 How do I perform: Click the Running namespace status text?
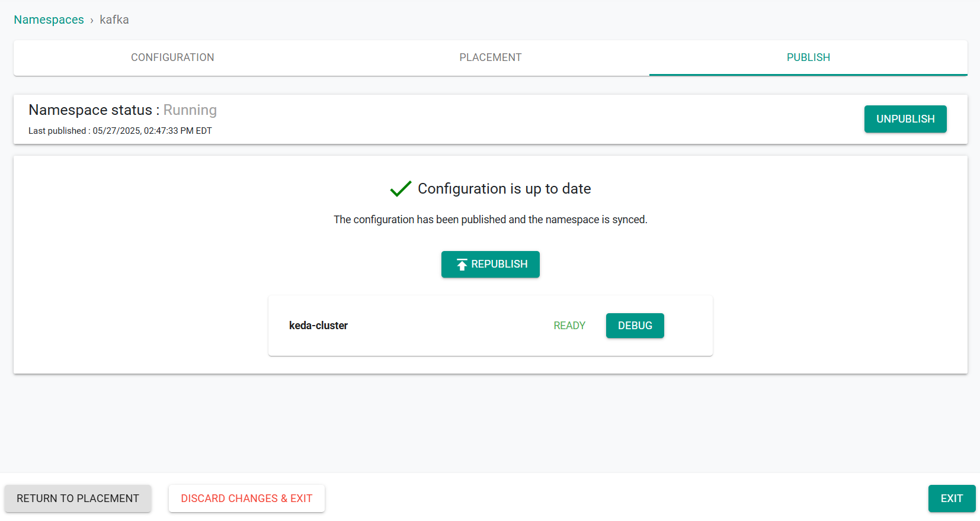pyautogui.click(x=190, y=110)
